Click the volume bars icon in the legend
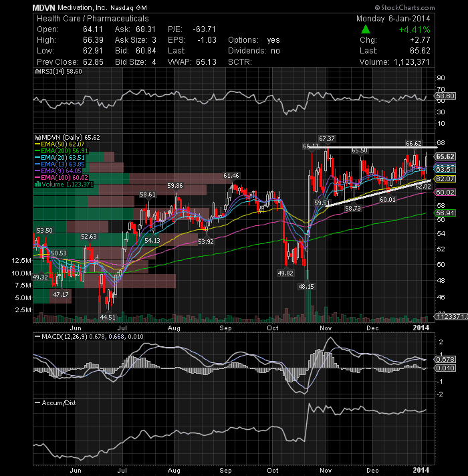468x476 pixels. point(38,185)
